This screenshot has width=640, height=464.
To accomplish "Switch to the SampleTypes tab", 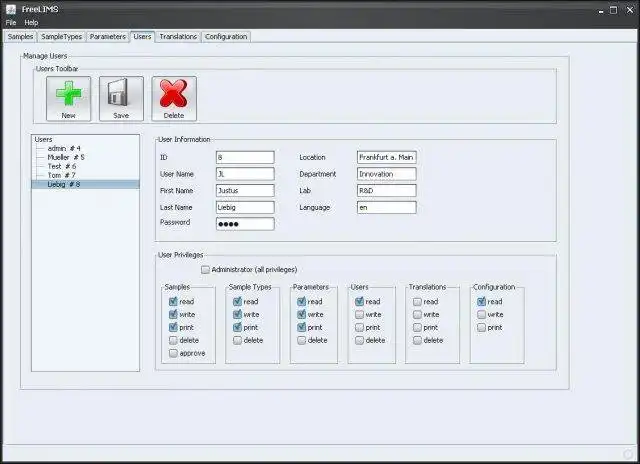I will (x=62, y=37).
